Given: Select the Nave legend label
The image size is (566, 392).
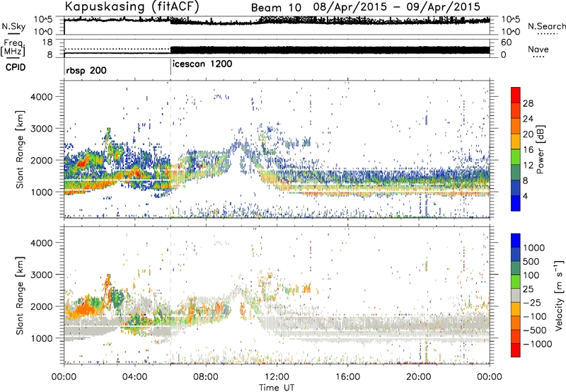Looking at the screenshot, I should coord(538,49).
